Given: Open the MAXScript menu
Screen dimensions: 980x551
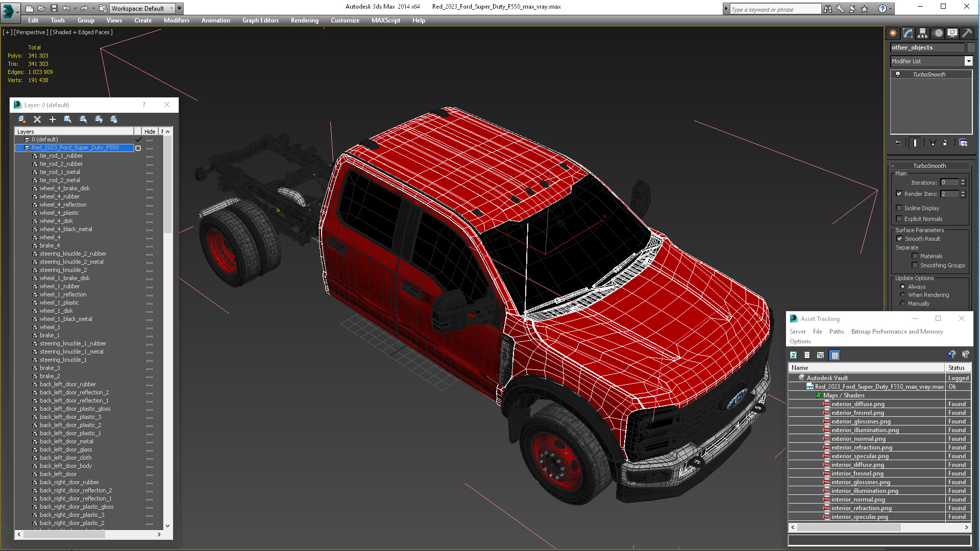Looking at the screenshot, I should tap(386, 20).
